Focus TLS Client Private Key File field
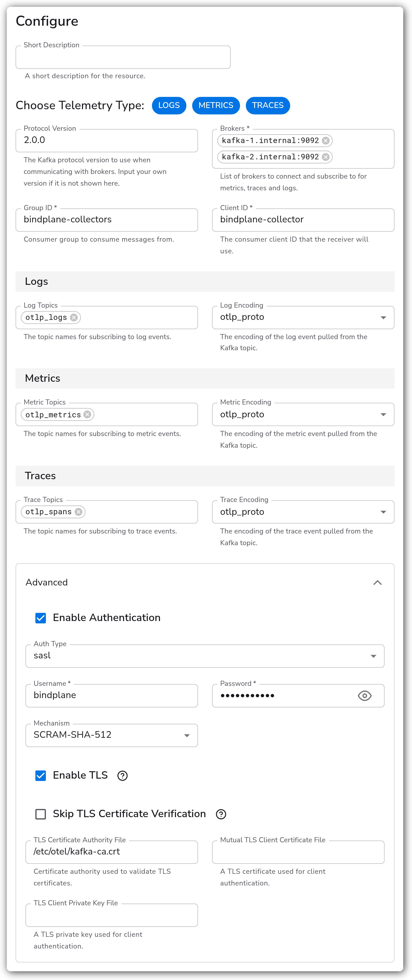This screenshot has width=412, height=980. click(111, 915)
